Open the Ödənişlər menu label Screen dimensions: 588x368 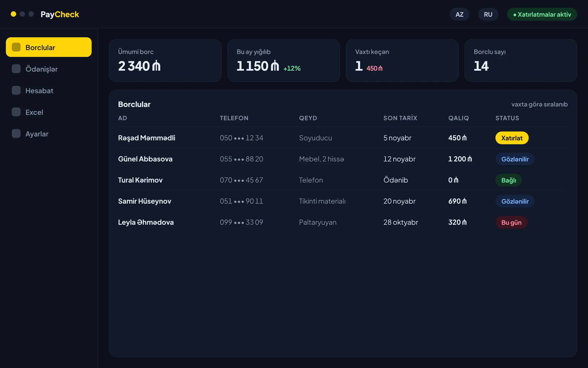[x=41, y=69]
